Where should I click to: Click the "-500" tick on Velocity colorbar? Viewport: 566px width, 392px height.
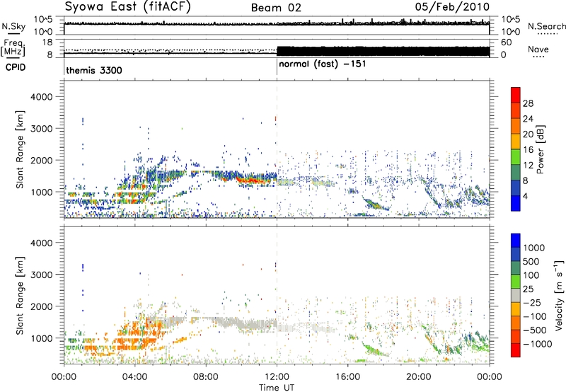click(535, 330)
